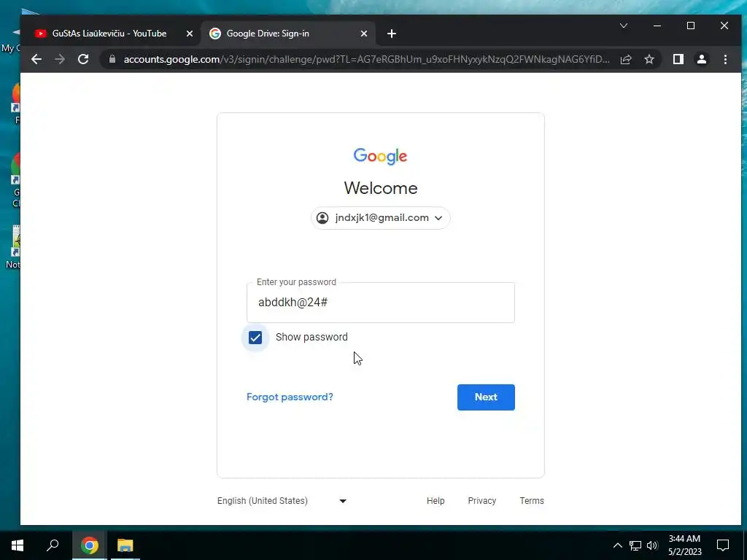Click the address bar URL
The height and width of the screenshot is (560, 747).
(366, 59)
